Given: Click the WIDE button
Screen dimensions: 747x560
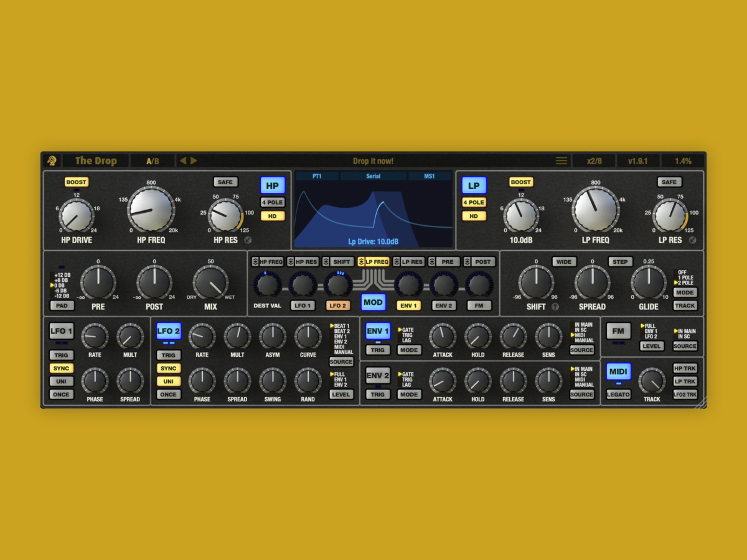Looking at the screenshot, I should point(564,262).
